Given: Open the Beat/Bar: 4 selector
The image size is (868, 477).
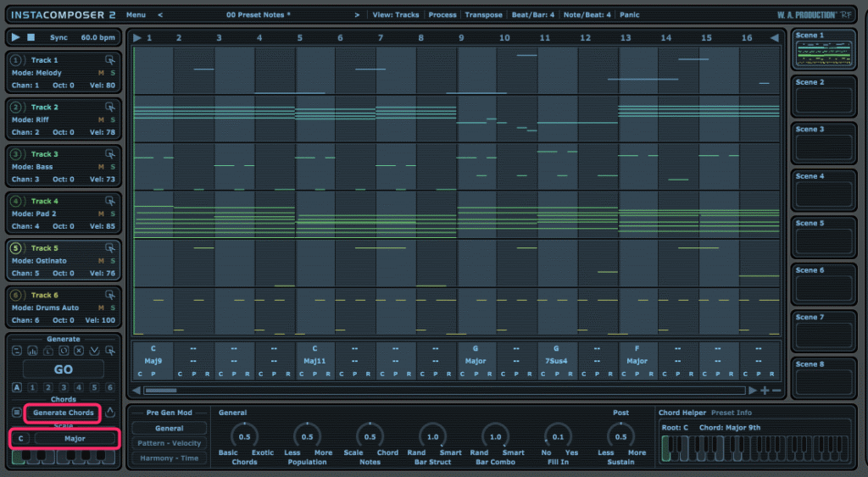Looking at the screenshot, I should point(532,15).
